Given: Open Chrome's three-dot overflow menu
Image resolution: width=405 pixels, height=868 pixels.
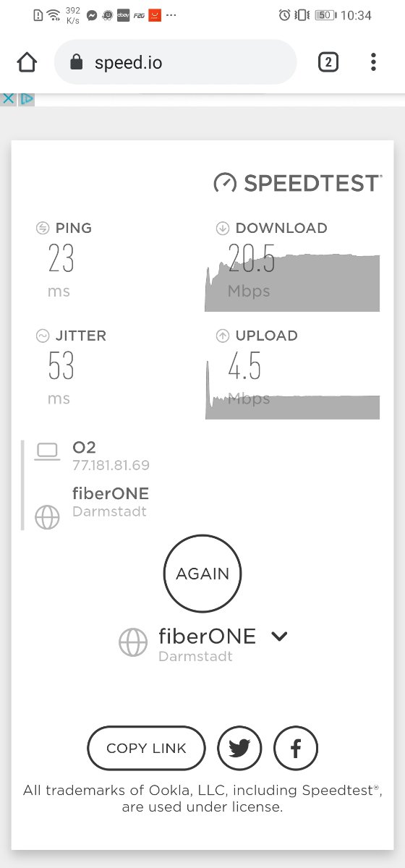Looking at the screenshot, I should coord(373,62).
